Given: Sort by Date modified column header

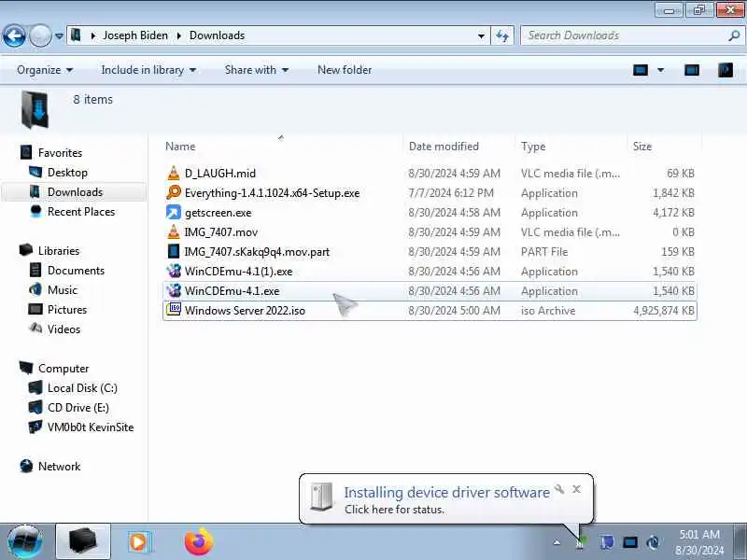Looking at the screenshot, I should point(444,147).
